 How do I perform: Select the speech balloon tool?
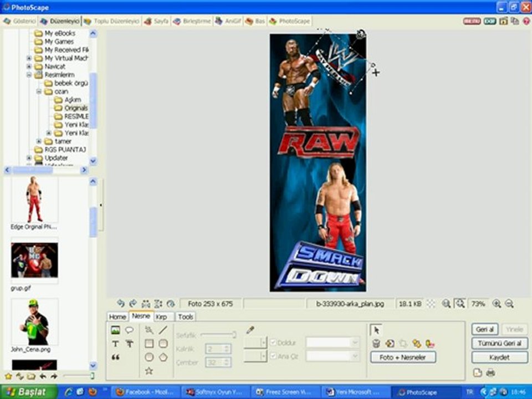(x=129, y=330)
